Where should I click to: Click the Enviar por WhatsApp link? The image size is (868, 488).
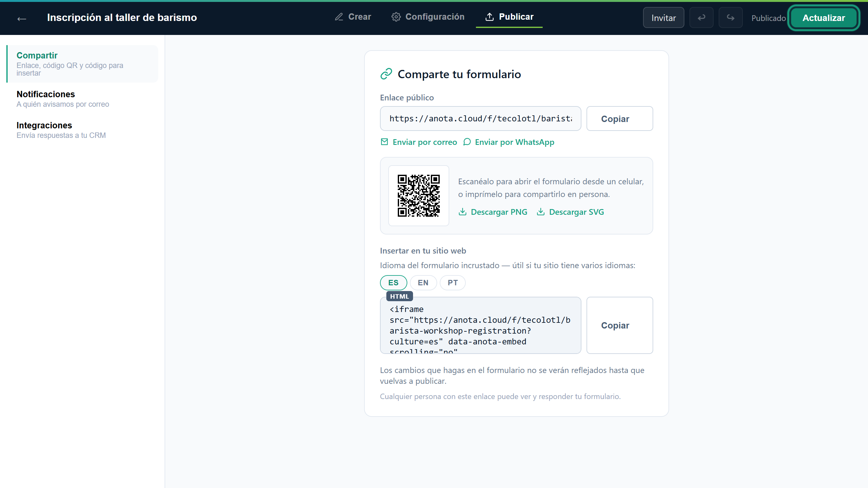(x=508, y=142)
